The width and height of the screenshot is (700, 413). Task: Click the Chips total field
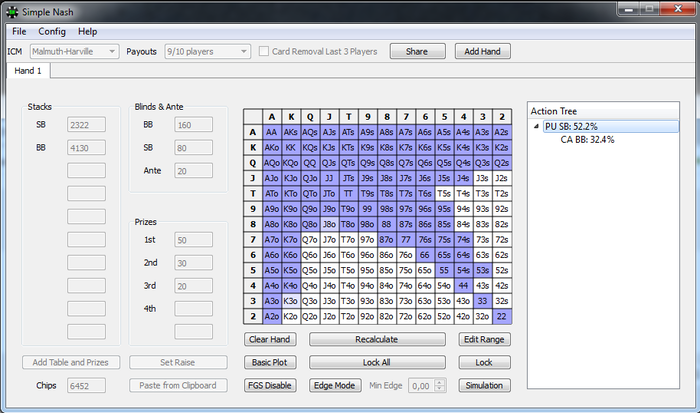click(x=87, y=385)
